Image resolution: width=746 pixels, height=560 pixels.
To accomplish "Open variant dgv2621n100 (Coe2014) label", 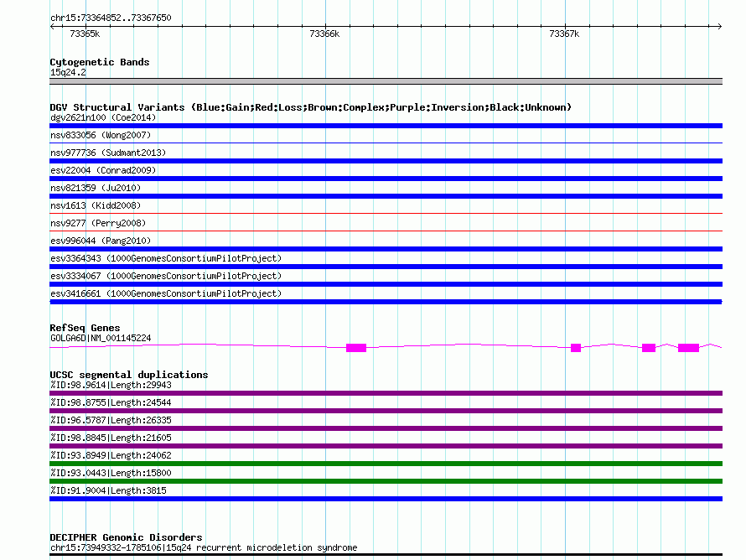I will [103, 117].
